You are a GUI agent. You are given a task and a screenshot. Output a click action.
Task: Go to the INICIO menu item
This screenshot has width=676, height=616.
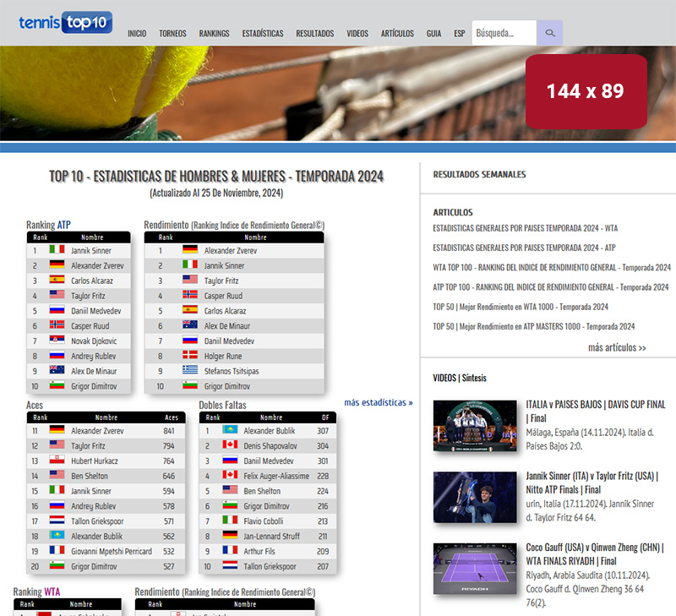pyautogui.click(x=137, y=33)
